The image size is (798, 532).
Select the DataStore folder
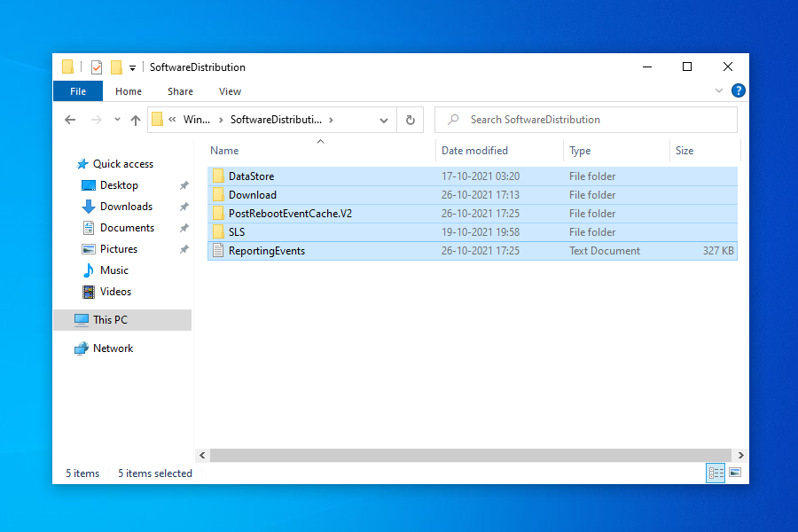point(251,176)
